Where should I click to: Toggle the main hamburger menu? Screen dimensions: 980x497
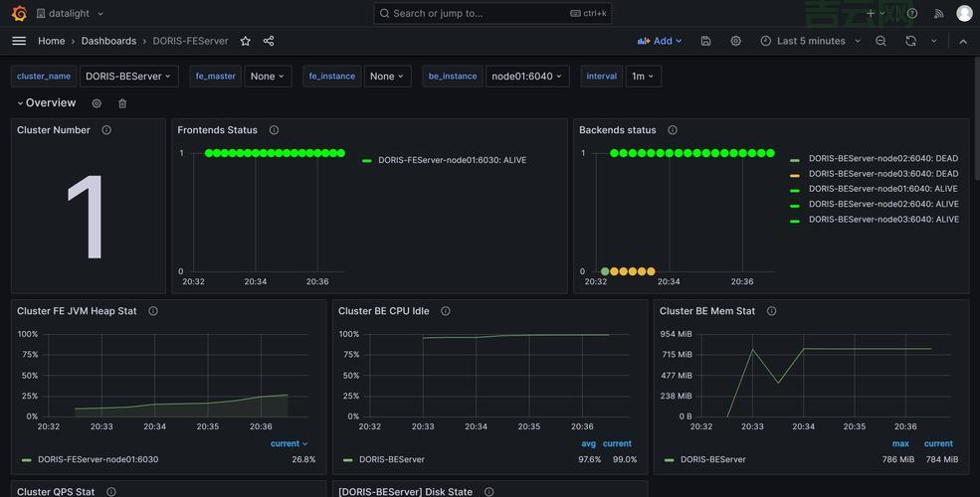point(19,41)
